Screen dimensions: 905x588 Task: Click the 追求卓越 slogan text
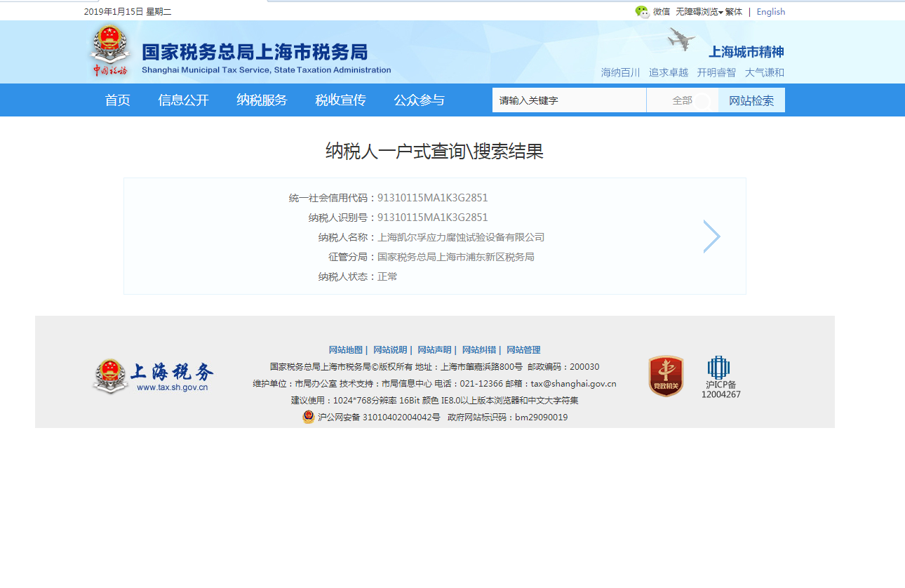pos(669,72)
